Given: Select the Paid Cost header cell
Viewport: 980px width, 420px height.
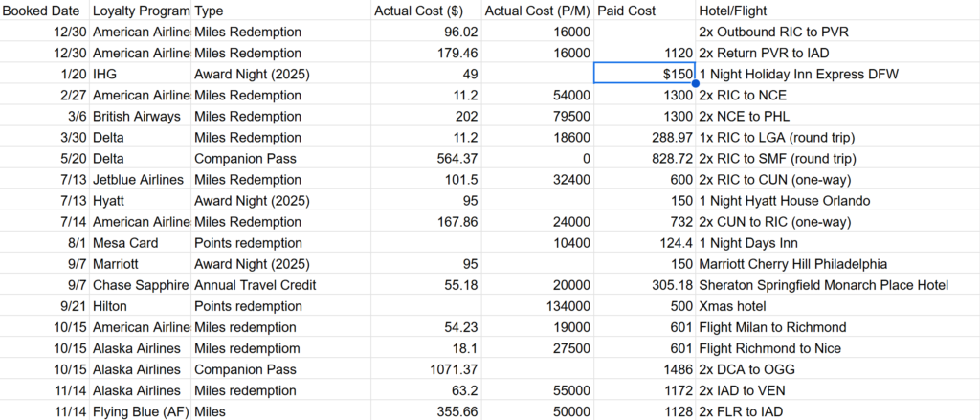Looking at the screenshot, I should pyautogui.click(x=628, y=11).
